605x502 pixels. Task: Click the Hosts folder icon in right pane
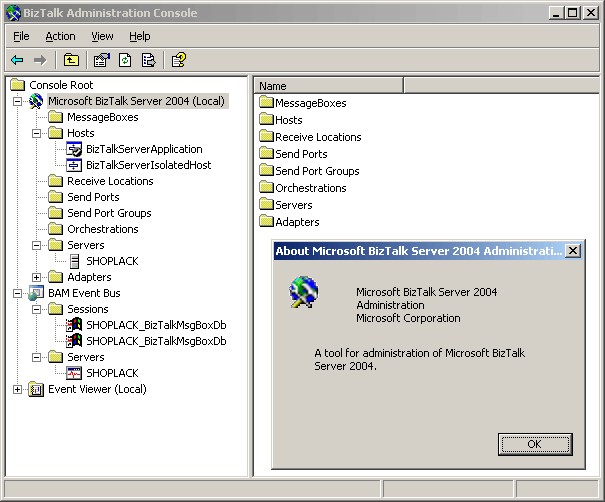click(x=266, y=120)
